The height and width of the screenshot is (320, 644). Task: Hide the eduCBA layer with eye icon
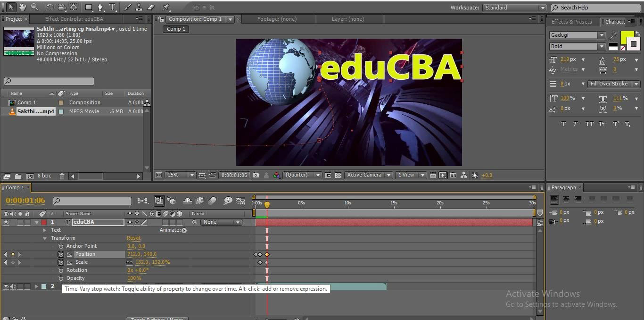tap(6, 222)
